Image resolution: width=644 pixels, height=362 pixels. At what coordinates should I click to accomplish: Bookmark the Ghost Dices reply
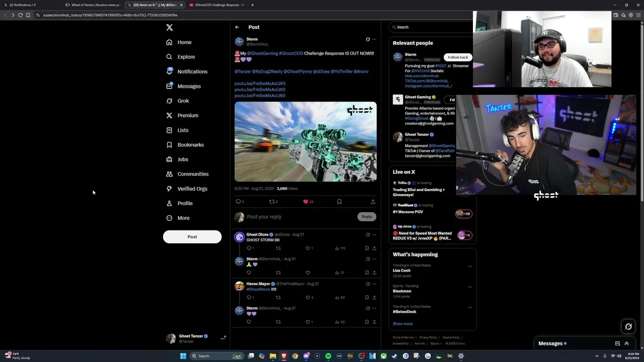[x=367, y=248]
